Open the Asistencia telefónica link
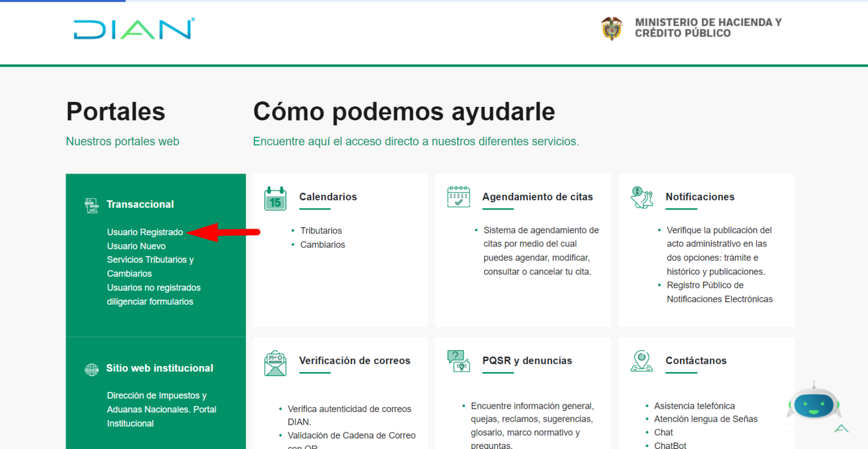The image size is (868, 449). (695, 406)
